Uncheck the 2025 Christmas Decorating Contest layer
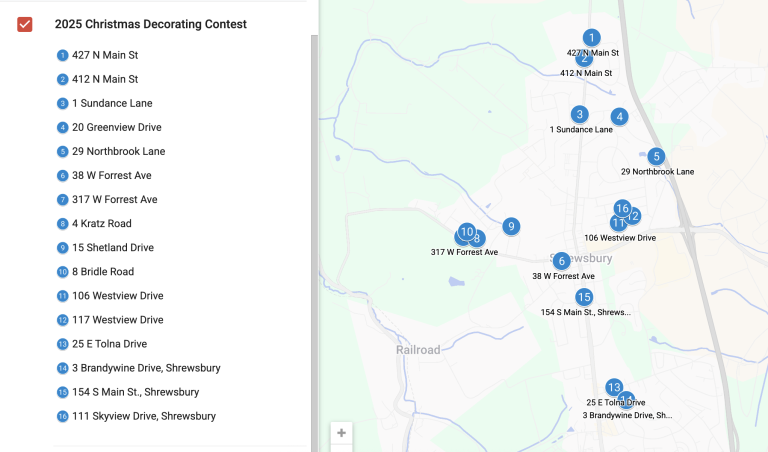The height and width of the screenshot is (452, 768). [x=25, y=24]
